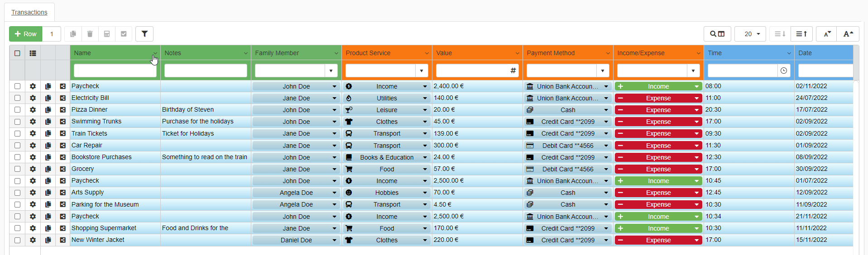Tick the checkbox for the Grocery row
Viewport: 868px width, 255px height.
click(17, 169)
